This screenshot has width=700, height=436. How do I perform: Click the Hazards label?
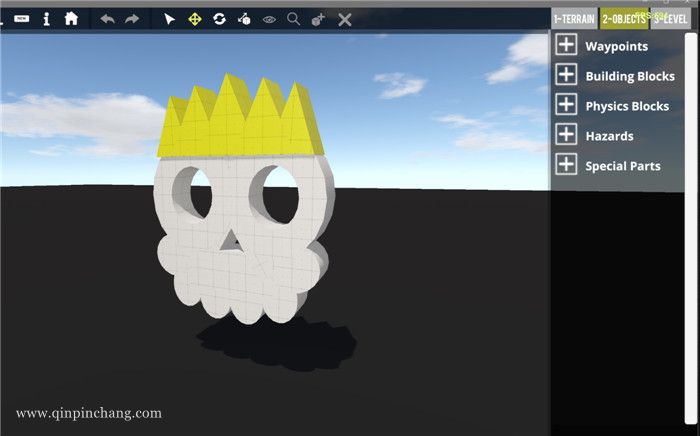coord(609,136)
